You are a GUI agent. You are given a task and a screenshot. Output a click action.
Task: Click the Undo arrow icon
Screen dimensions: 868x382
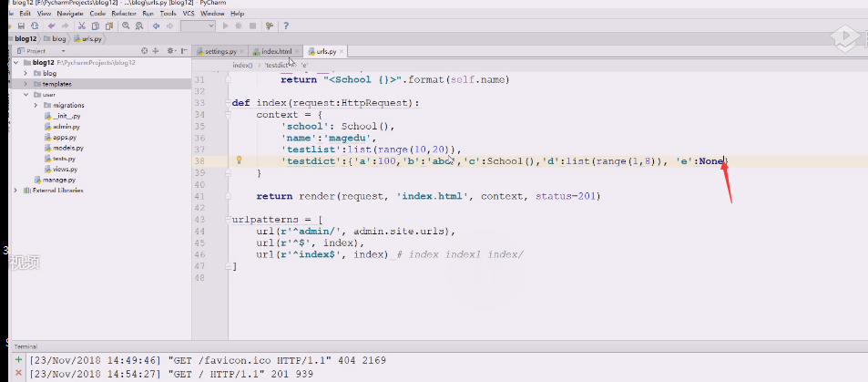click(52, 26)
